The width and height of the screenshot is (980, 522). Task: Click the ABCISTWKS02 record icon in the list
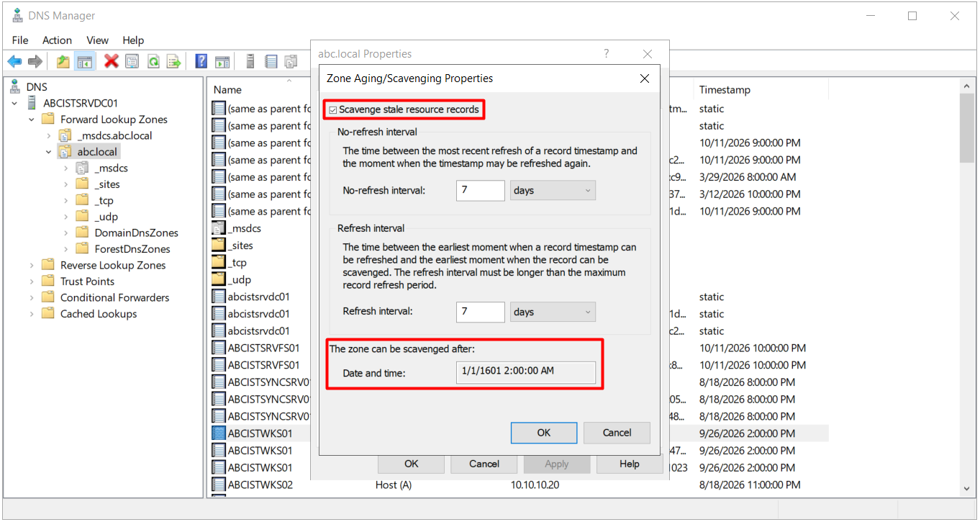219,485
